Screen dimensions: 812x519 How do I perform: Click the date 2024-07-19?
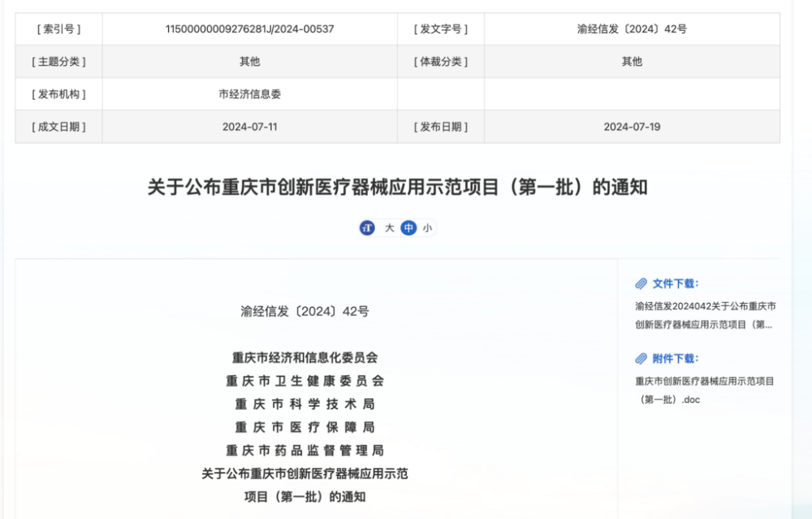coord(632,127)
